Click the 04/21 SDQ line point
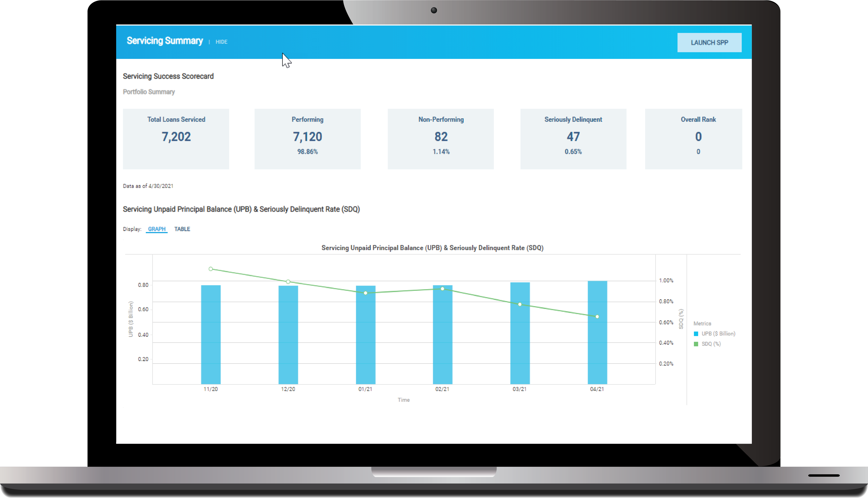This screenshot has height=498, width=868. 597,317
